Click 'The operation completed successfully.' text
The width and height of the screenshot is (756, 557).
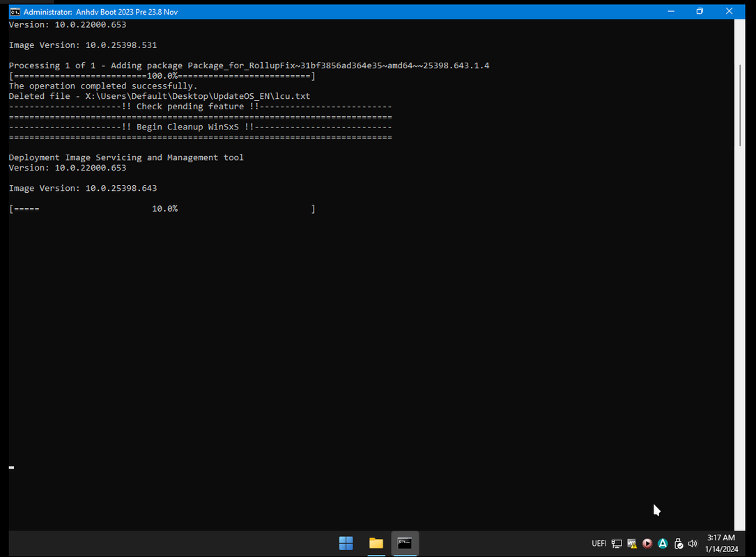click(103, 86)
